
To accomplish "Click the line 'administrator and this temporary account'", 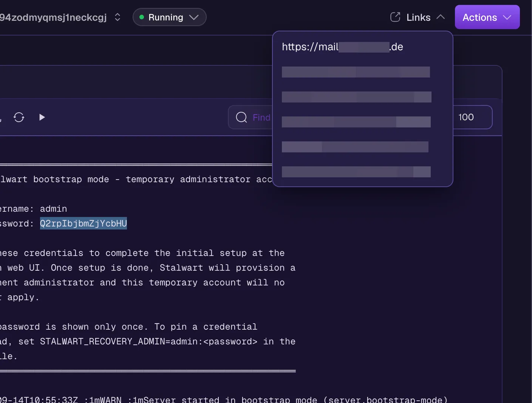I will 132,282.
